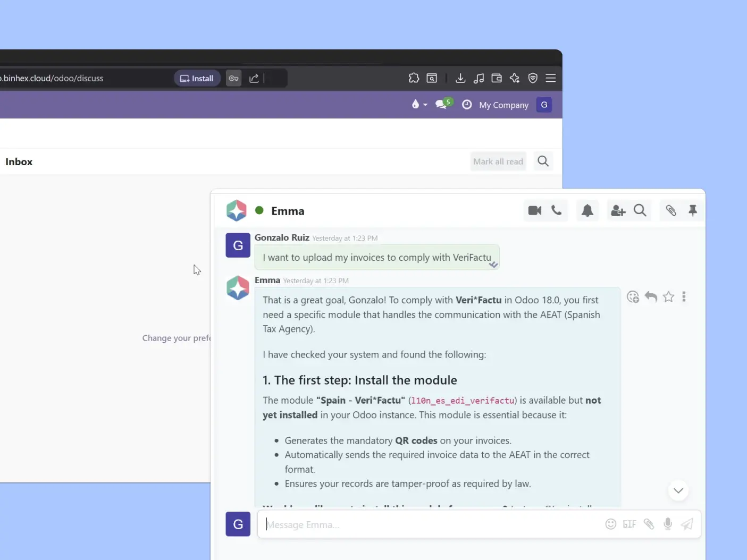Click the Install app button
Screen dimensions: 747x560
[x=197, y=78]
